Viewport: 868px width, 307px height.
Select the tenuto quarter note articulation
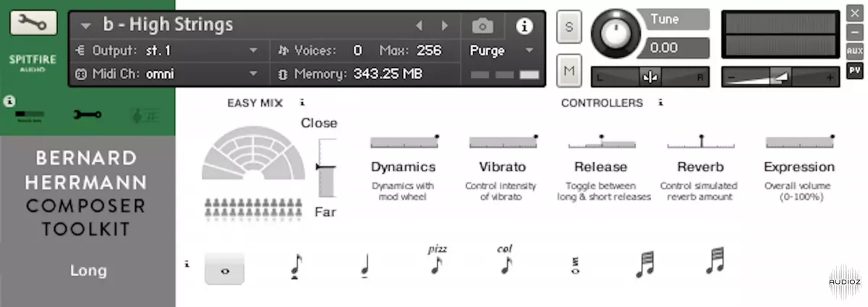click(365, 268)
